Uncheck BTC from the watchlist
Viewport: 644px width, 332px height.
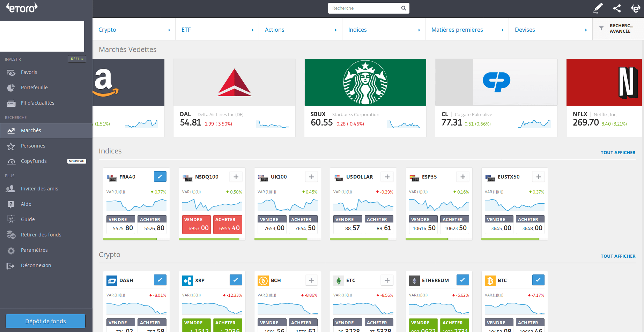(539, 280)
